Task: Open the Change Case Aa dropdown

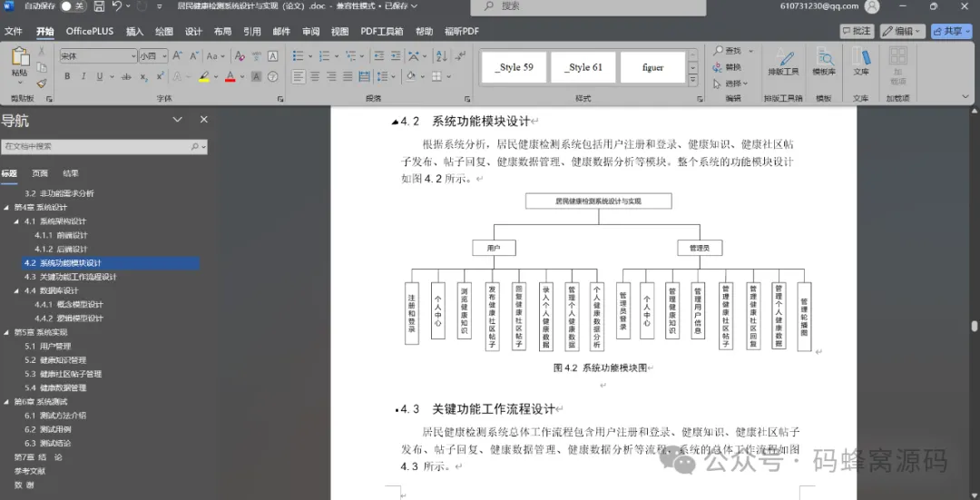Action: point(215,55)
